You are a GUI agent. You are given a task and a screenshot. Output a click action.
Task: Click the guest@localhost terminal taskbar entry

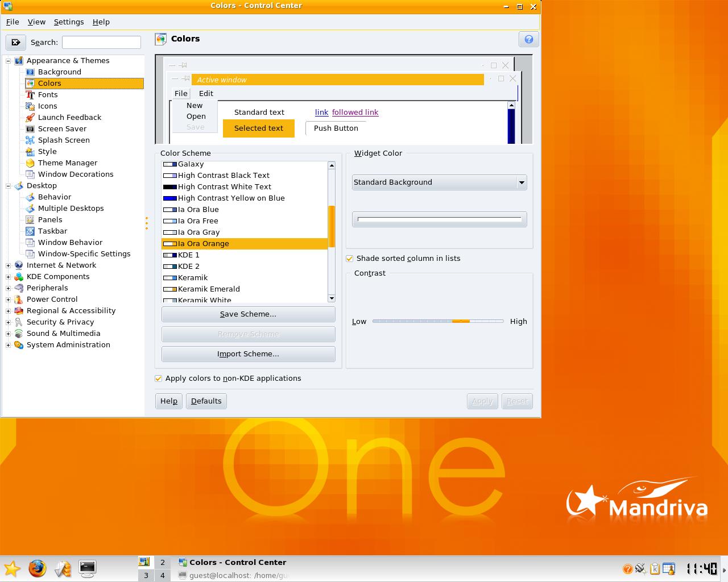pyautogui.click(x=232, y=576)
